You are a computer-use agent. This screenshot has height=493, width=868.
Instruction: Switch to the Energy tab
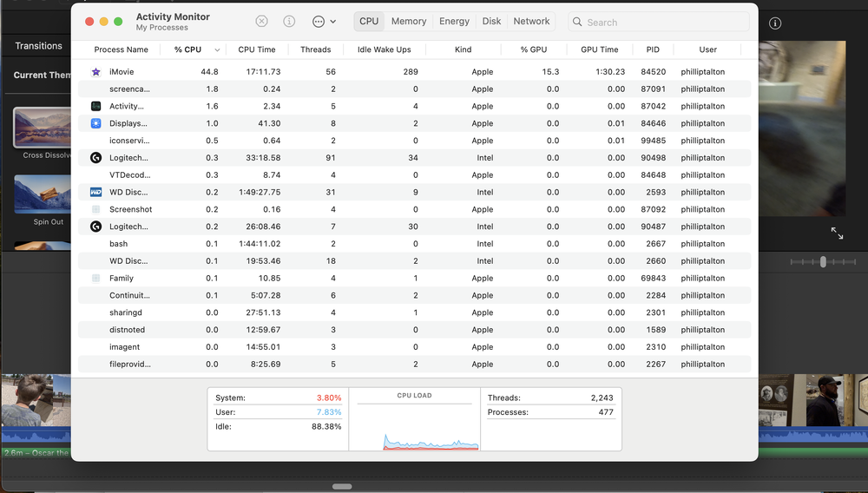(454, 22)
